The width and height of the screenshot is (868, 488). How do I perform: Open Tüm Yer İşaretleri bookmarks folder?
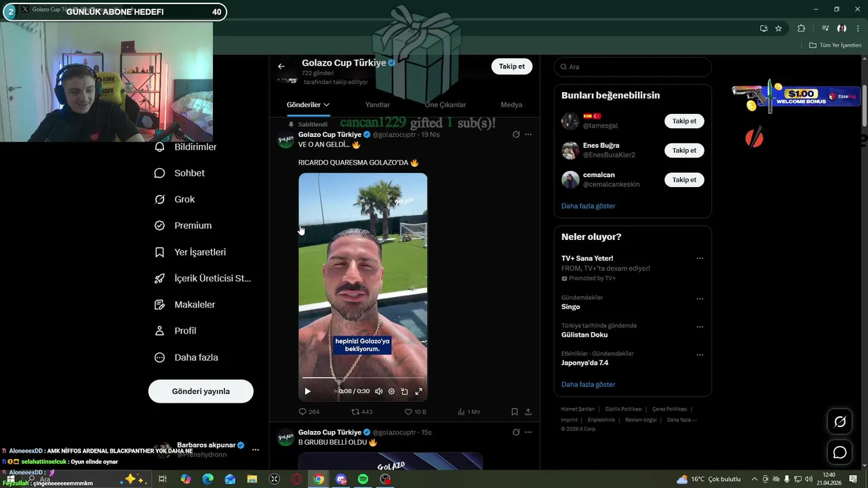[x=835, y=45]
